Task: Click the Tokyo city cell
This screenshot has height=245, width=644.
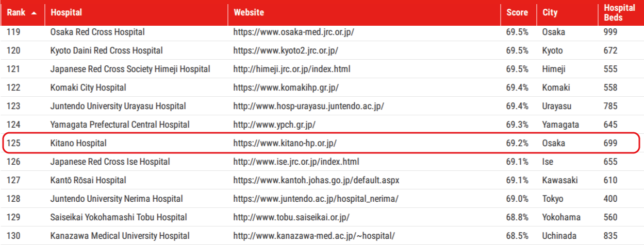Action: click(x=553, y=199)
